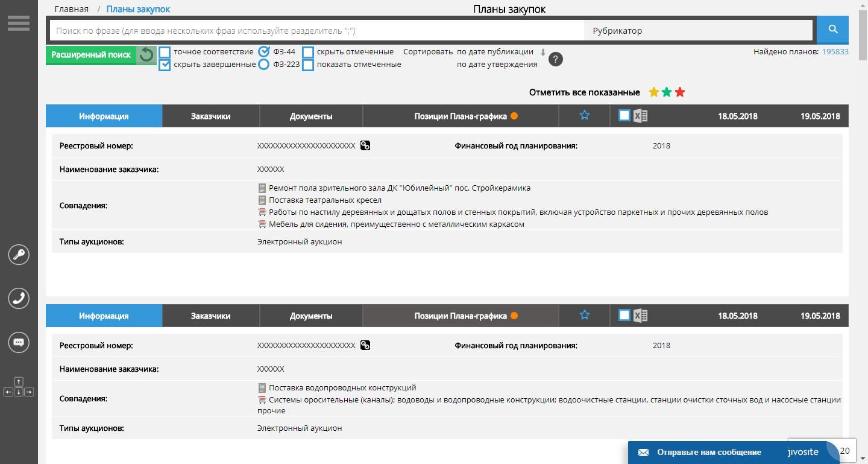Tick the показать отмеченные checkbox
The width and height of the screenshot is (868, 464).
coord(308,65)
